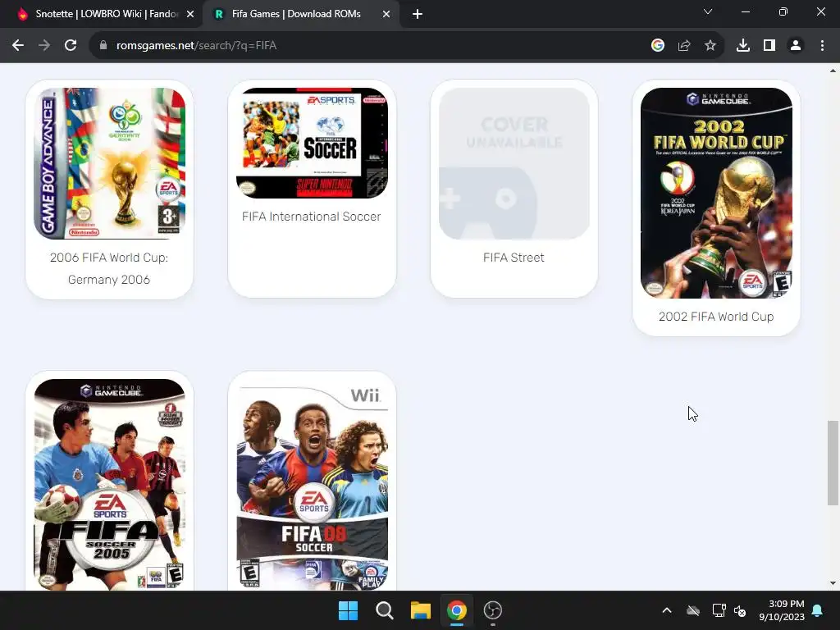
Task: Close the Snotette LOWBRO Wiki tab
Action: tap(190, 15)
